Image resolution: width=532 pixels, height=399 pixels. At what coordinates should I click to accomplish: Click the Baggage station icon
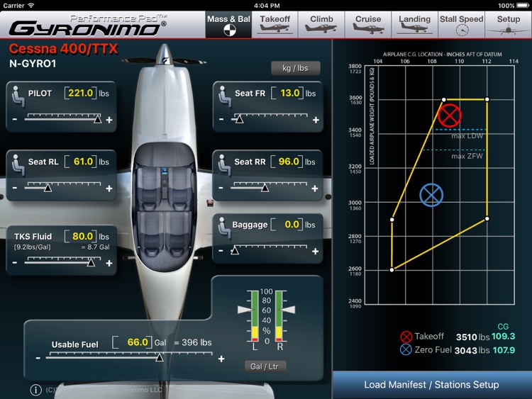pyautogui.click(x=224, y=227)
